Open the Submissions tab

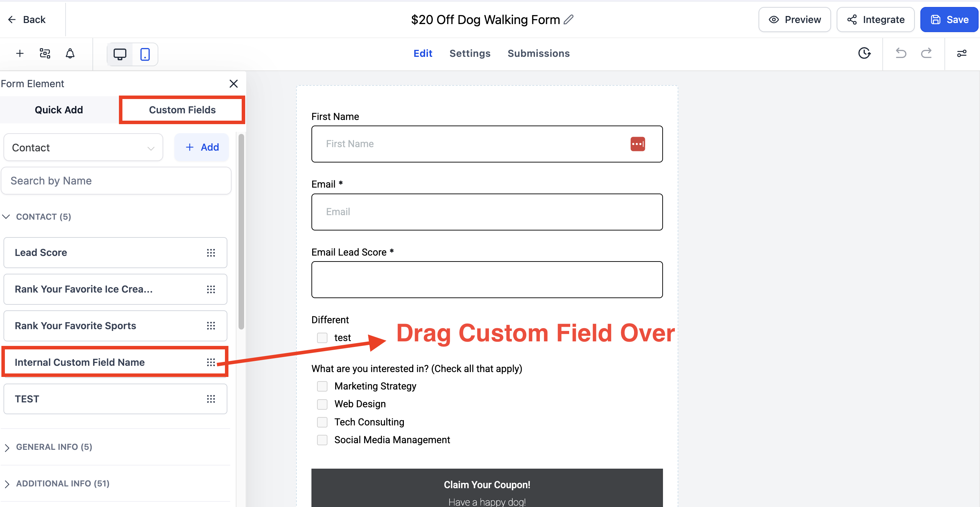538,54
